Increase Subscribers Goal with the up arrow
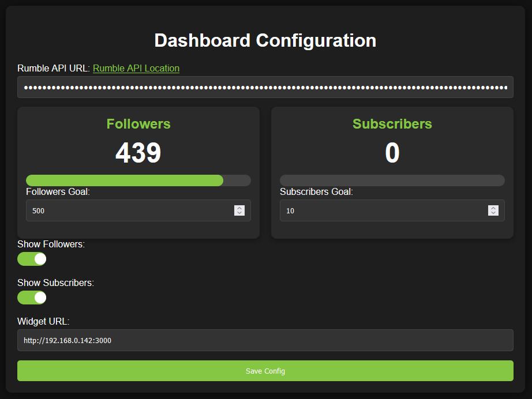The width and height of the screenshot is (532, 399). click(x=493, y=208)
